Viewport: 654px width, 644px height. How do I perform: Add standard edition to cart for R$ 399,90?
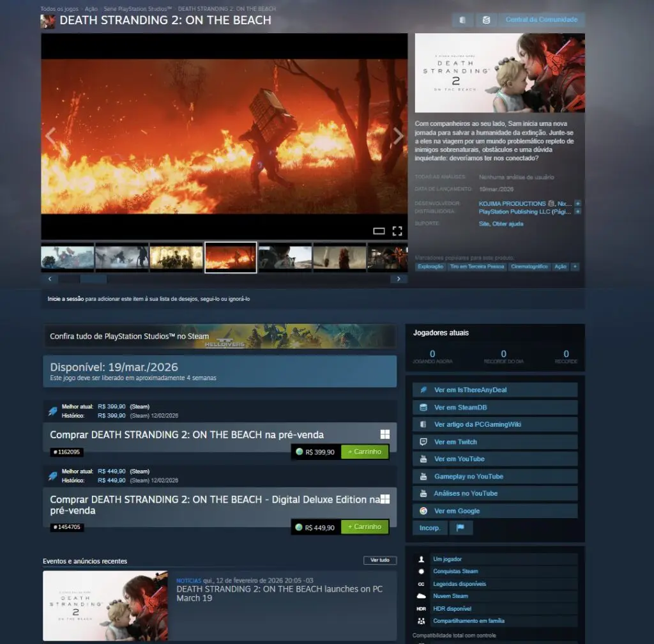tap(365, 452)
